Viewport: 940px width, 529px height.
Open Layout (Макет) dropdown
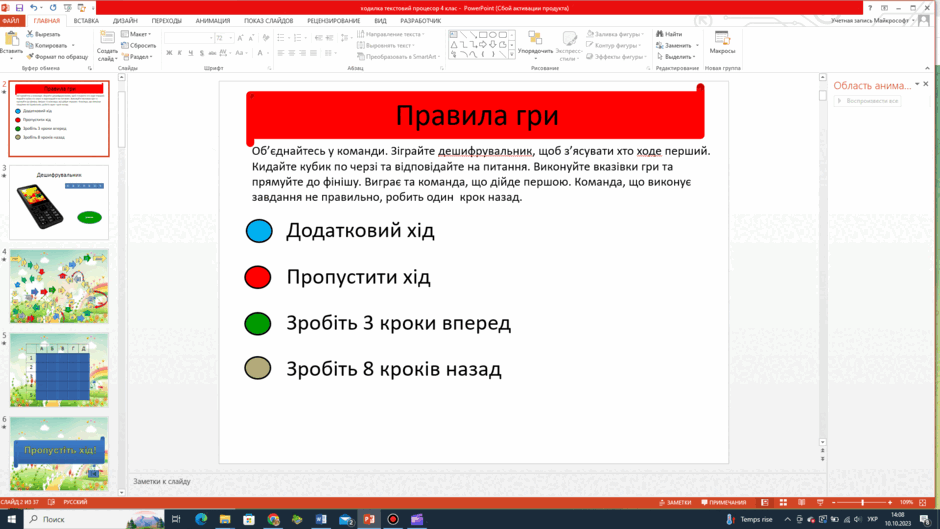137,34
